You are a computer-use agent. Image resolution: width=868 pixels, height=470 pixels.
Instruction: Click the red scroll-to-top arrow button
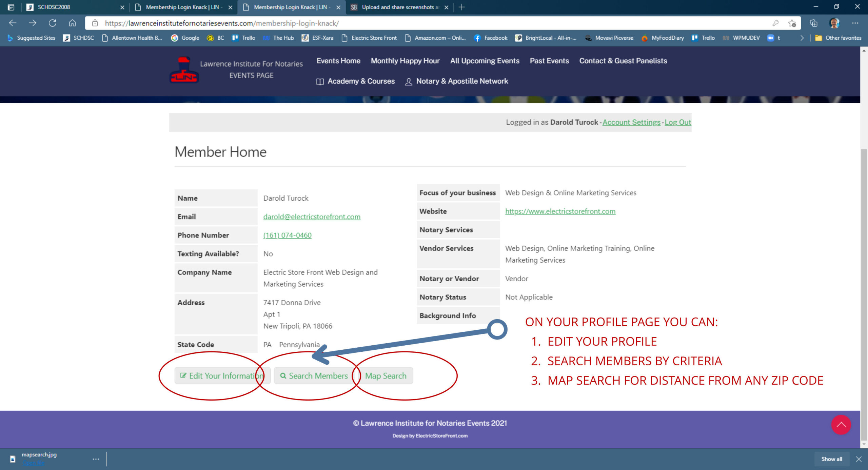841,425
